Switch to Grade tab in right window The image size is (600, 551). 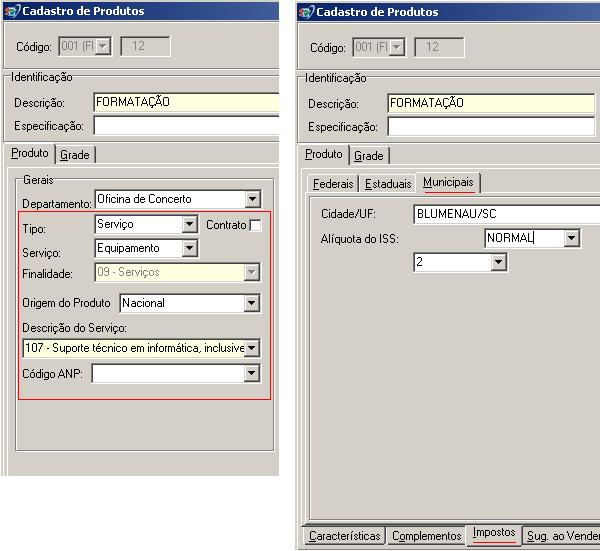click(x=369, y=156)
